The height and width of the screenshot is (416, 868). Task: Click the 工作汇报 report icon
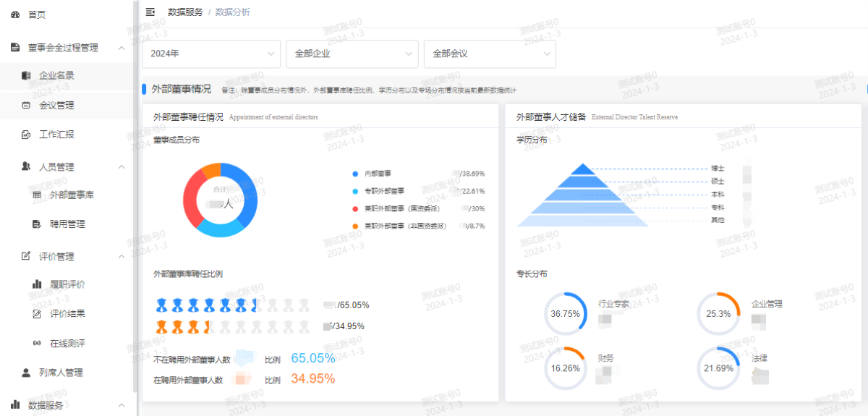point(26,135)
